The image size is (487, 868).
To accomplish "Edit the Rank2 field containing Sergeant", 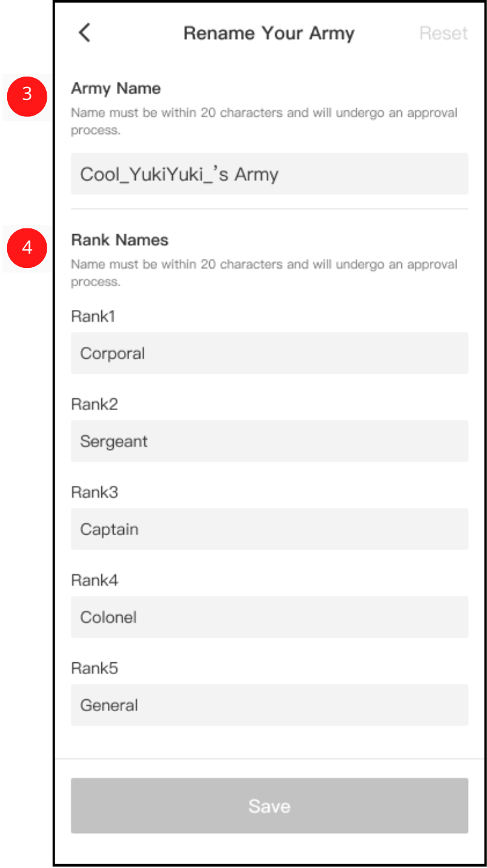I will [x=269, y=441].
